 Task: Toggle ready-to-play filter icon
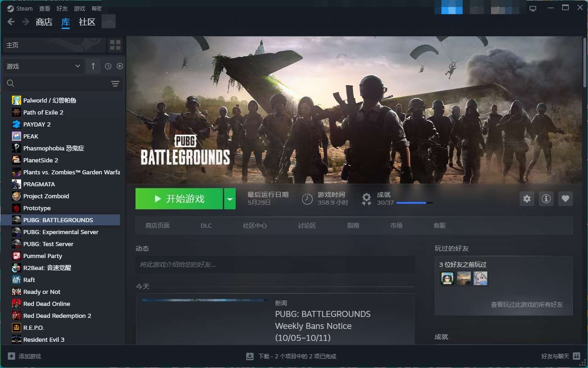(x=120, y=66)
